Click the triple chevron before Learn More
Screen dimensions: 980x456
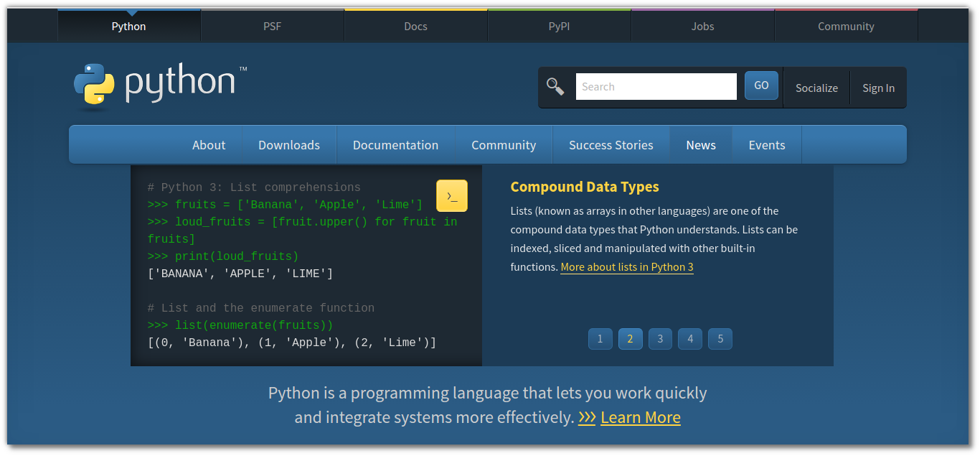[x=587, y=417]
